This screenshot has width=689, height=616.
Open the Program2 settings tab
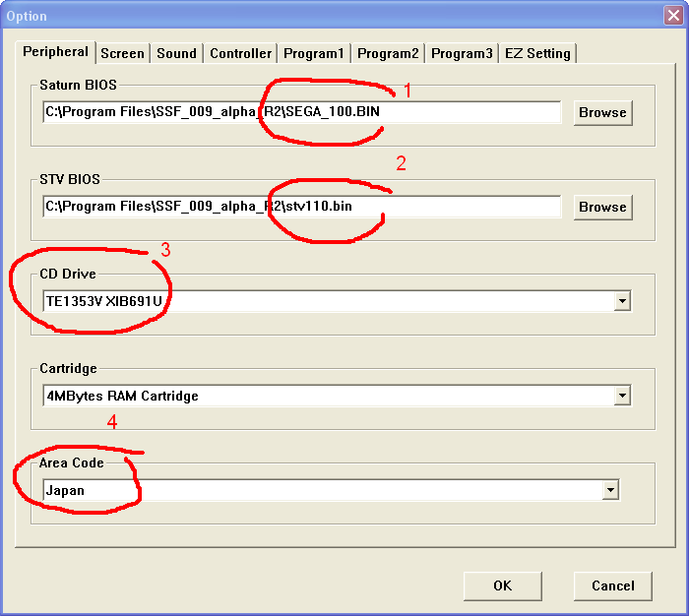coord(387,53)
